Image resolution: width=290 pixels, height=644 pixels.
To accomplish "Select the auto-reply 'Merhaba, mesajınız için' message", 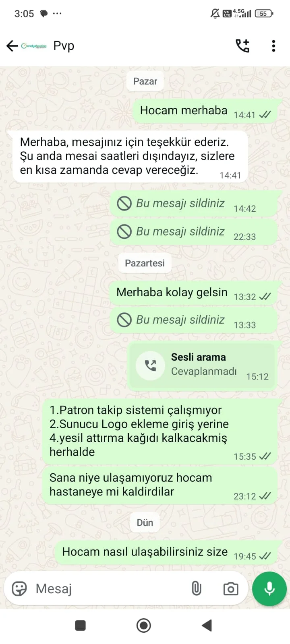I will pyautogui.click(x=127, y=157).
